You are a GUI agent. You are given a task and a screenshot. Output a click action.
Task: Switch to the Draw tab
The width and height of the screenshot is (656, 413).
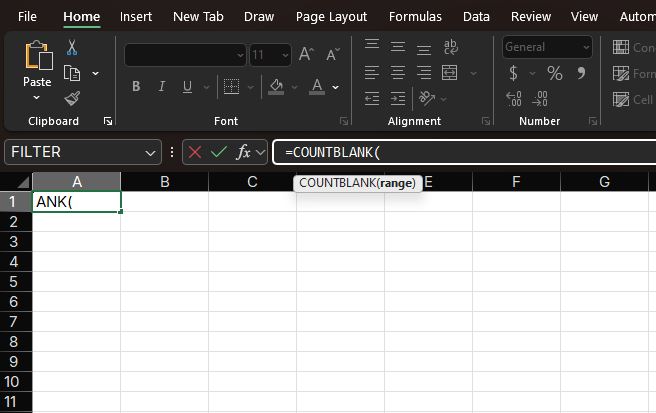click(259, 16)
